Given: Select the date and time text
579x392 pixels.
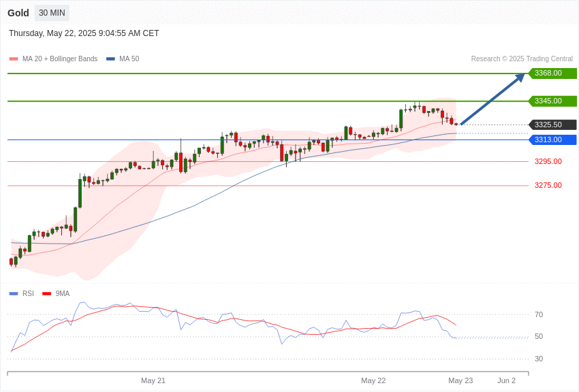Looking at the screenshot, I should click(84, 33).
